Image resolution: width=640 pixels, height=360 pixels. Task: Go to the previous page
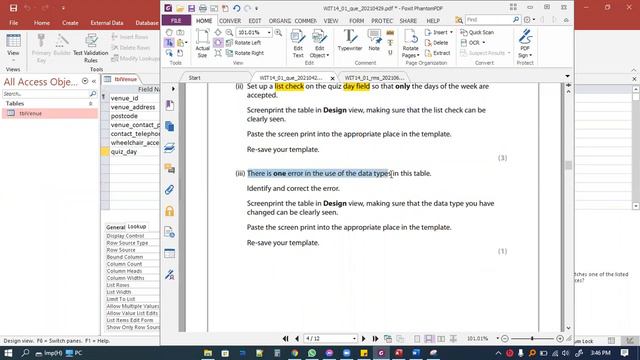[x=297, y=338]
